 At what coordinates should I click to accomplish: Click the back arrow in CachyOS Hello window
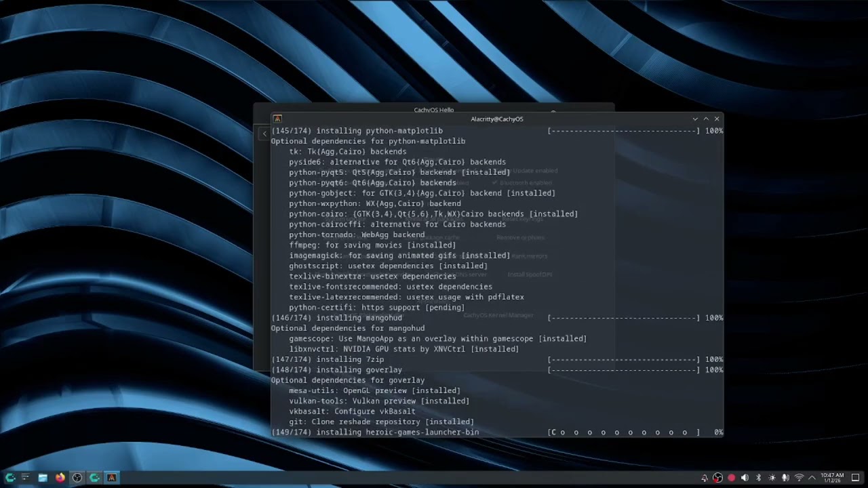(264, 134)
